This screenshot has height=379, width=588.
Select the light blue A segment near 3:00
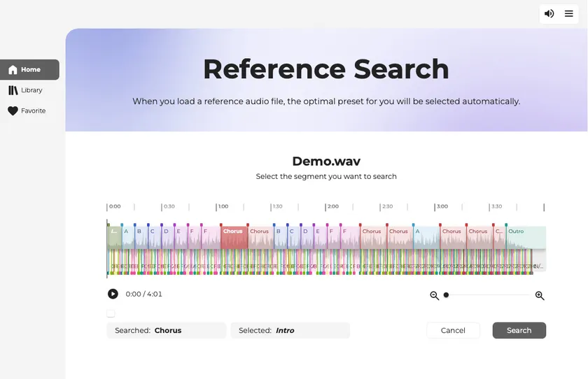426,238
